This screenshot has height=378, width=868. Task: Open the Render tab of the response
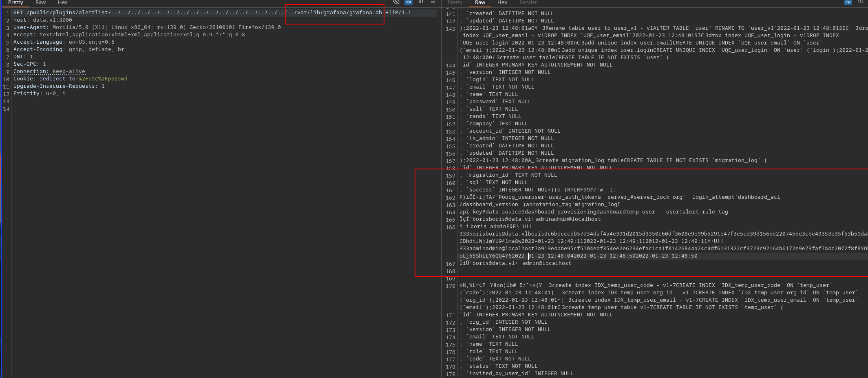click(x=528, y=3)
